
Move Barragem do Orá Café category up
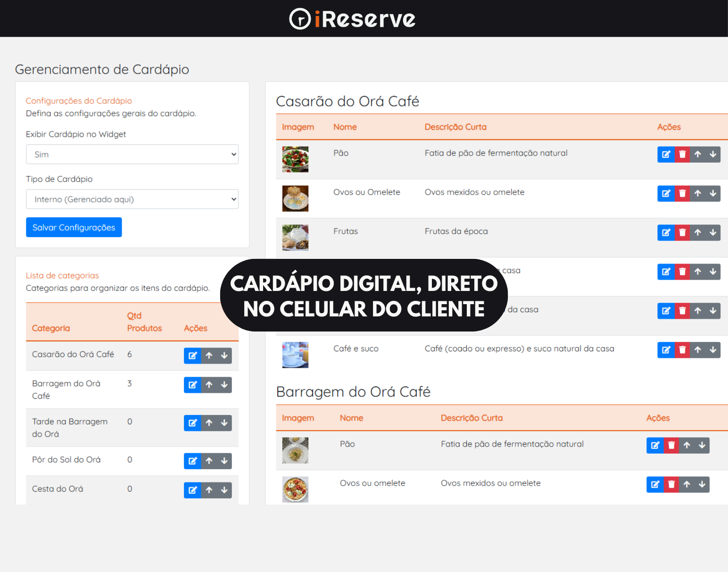tap(209, 385)
